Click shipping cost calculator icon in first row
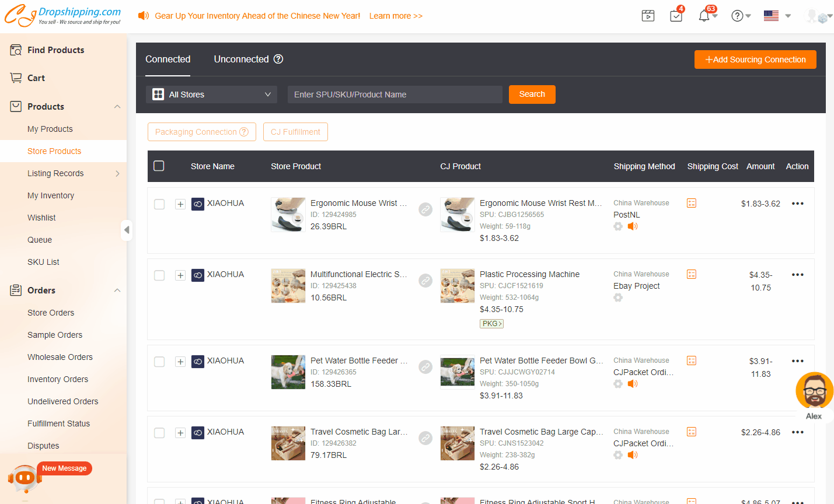 tap(692, 203)
